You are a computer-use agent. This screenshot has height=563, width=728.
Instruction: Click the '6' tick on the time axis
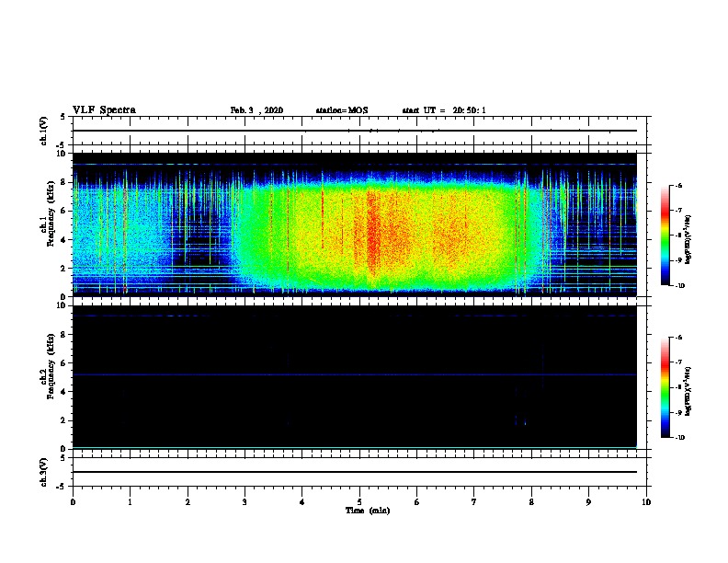click(417, 502)
